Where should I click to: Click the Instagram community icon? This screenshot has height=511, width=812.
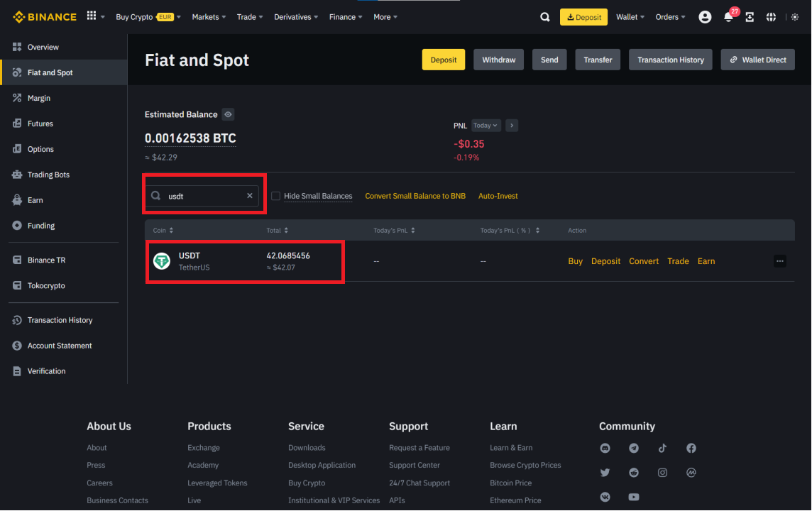[662, 473]
